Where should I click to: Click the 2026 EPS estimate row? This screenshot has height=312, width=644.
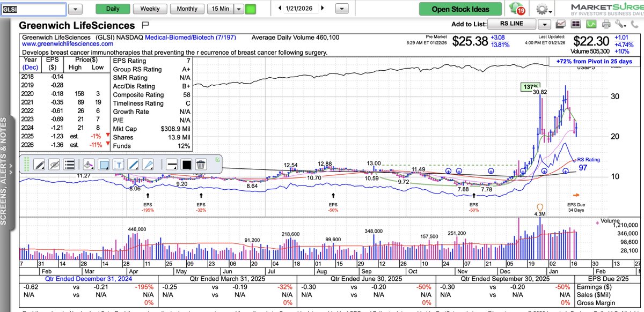(64, 145)
